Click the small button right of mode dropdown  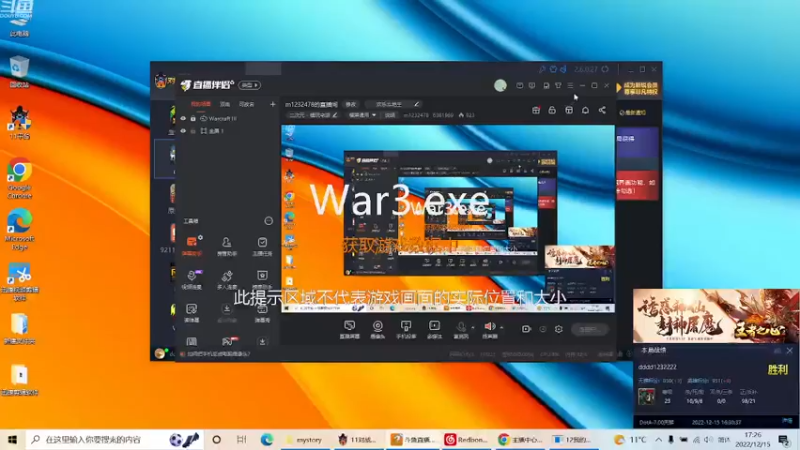pos(390,115)
